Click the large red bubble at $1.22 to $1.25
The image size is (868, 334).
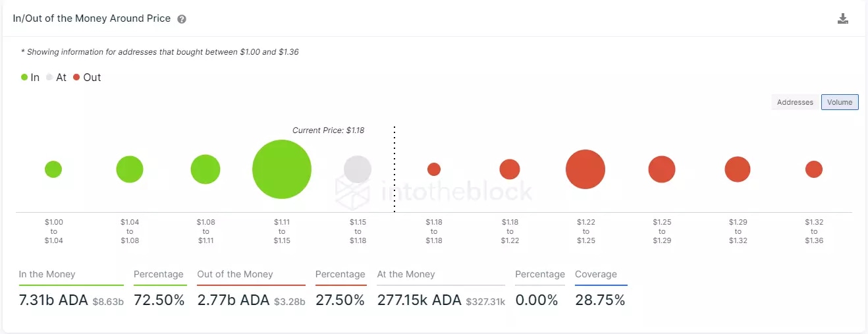[585, 169]
